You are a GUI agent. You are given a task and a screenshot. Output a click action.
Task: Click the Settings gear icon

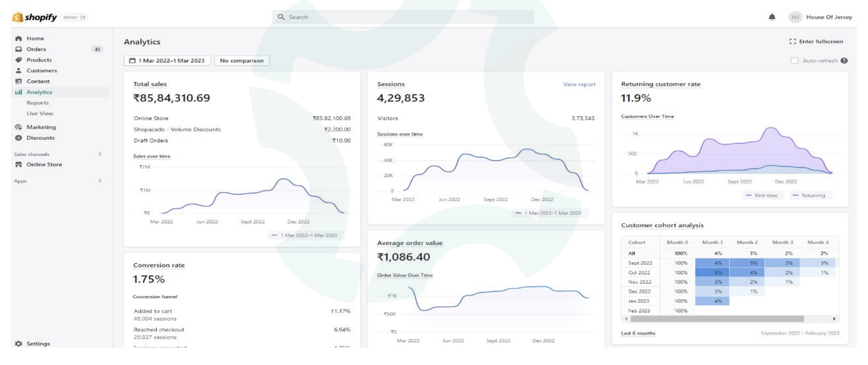pos(19,343)
